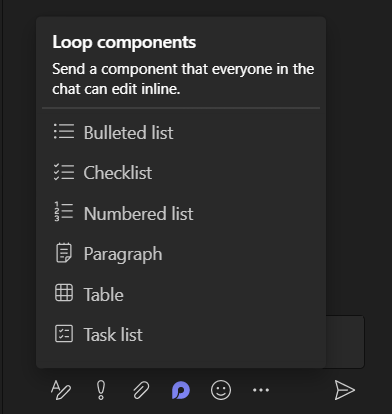Expand more messaging options ellipsis

[x=261, y=390]
